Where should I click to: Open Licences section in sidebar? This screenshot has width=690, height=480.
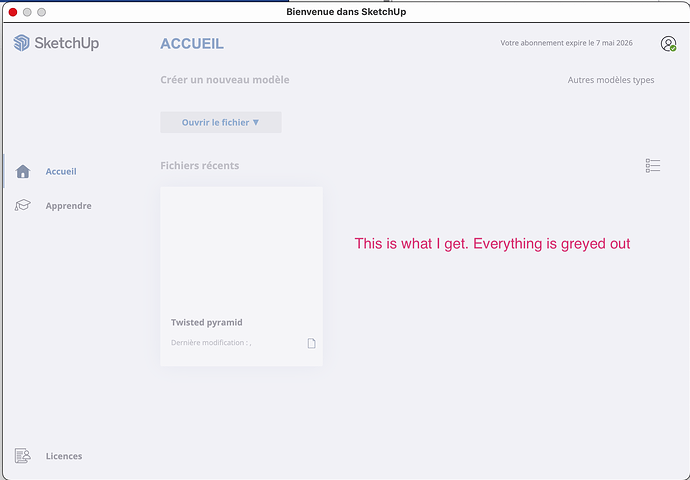pyautogui.click(x=64, y=456)
